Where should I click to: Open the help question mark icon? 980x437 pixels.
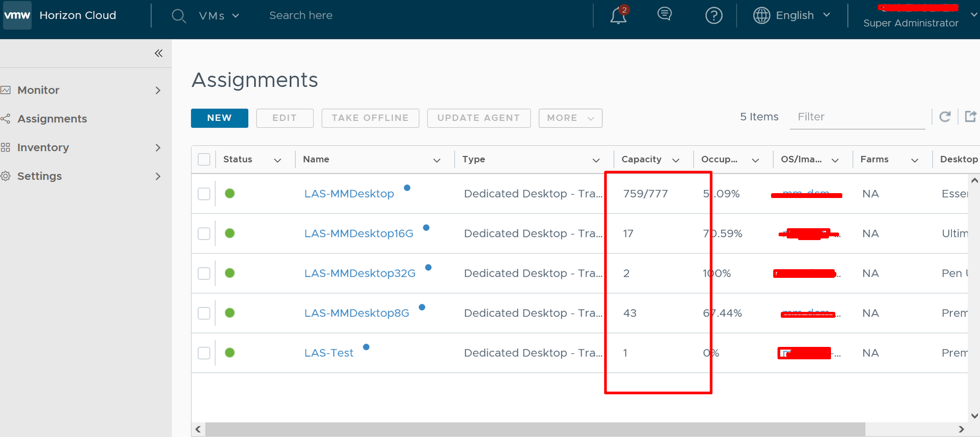point(714,16)
